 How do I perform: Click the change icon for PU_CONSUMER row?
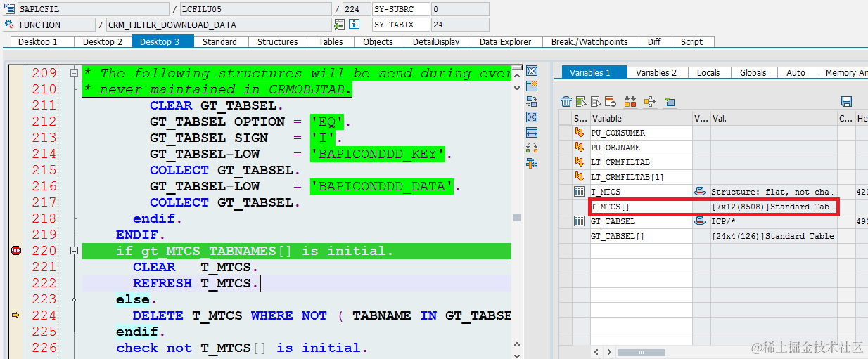(x=580, y=132)
